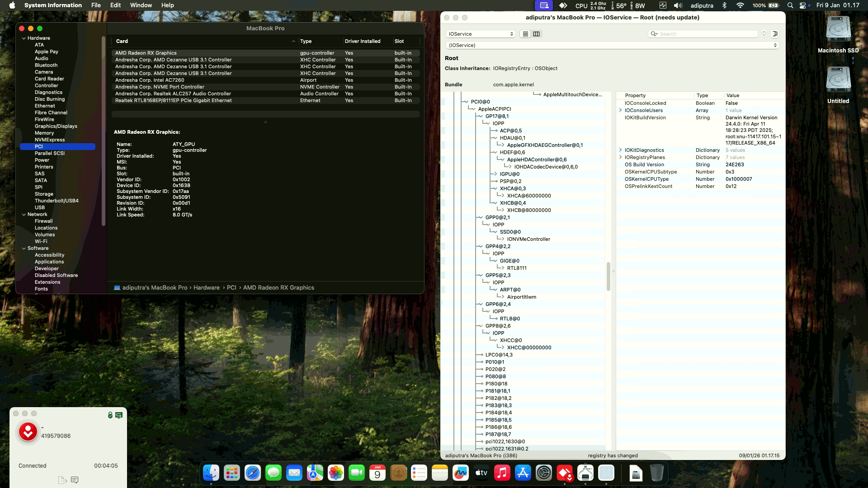
Task: Open the chat icon in AnyDesk panel
Action: [x=75, y=480]
